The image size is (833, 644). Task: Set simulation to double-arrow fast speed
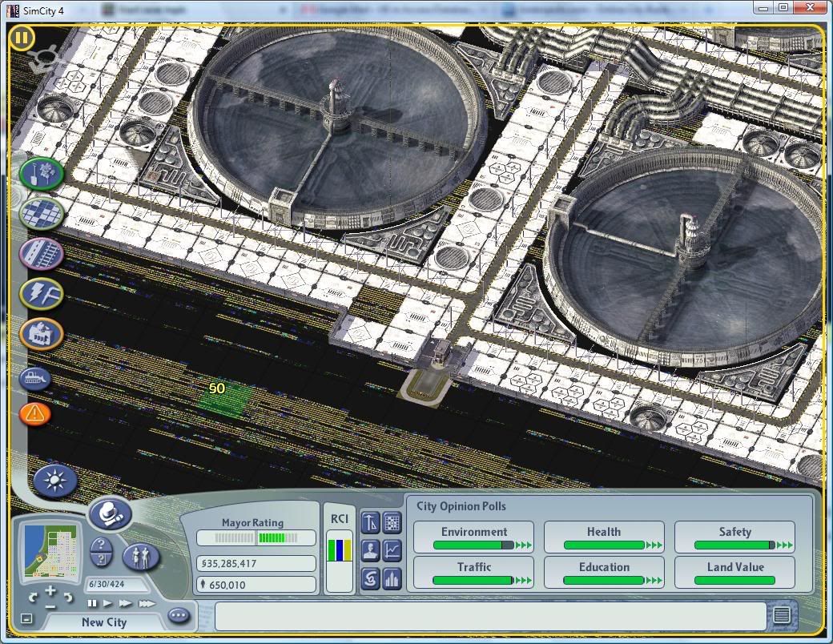click(126, 603)
